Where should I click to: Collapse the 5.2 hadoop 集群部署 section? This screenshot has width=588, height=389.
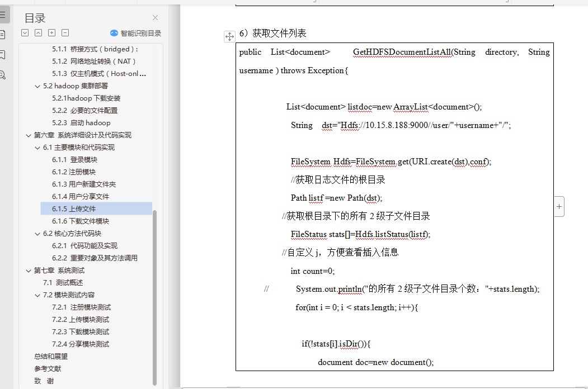coord(37,86)
